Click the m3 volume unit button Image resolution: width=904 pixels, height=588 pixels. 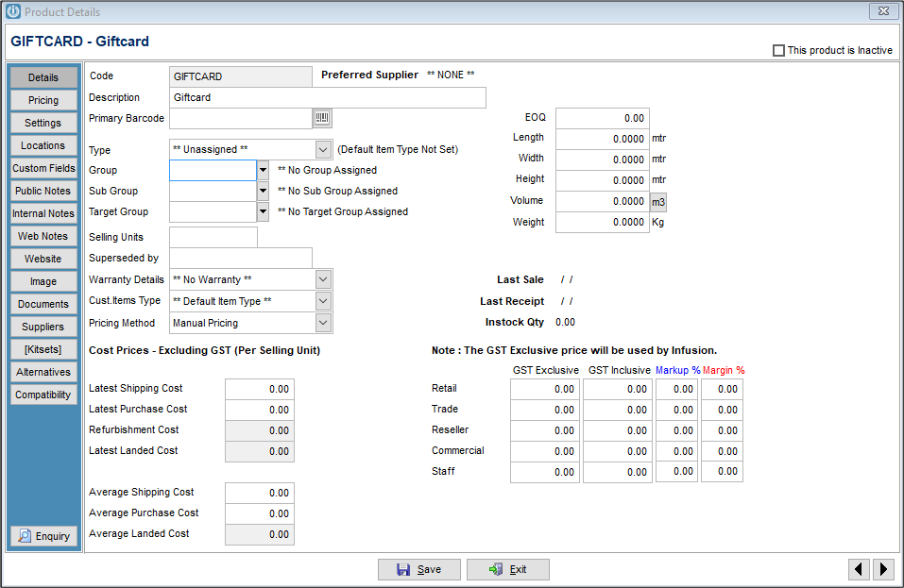pos(658,202)
